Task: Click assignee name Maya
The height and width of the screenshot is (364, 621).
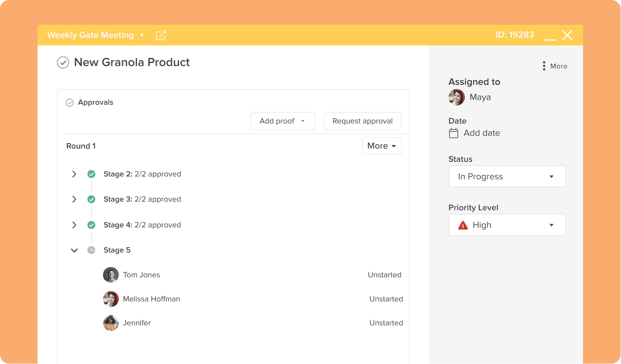Action: pyautogui.click(x=480, y=97)
